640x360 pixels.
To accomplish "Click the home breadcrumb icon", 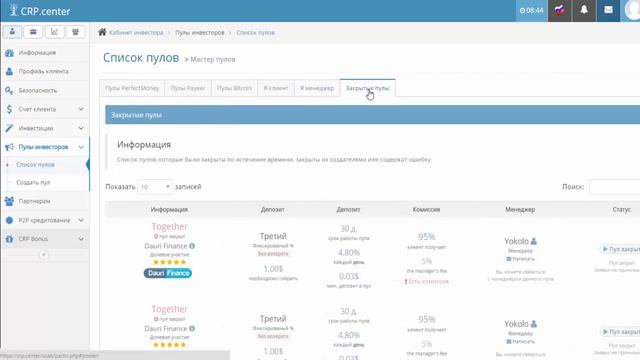I will pyautogui.click(x=102, y=32).
